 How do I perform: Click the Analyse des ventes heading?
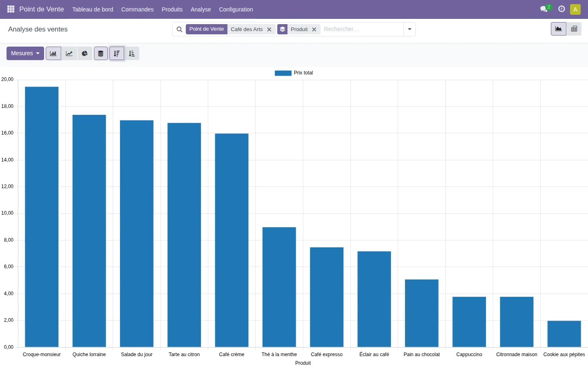tap(38, 29)
